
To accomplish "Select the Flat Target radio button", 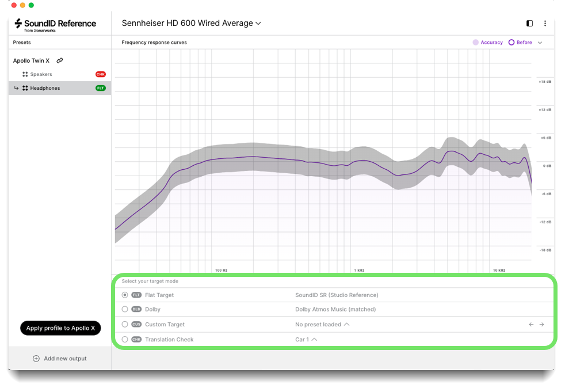I will coord(125,295).
